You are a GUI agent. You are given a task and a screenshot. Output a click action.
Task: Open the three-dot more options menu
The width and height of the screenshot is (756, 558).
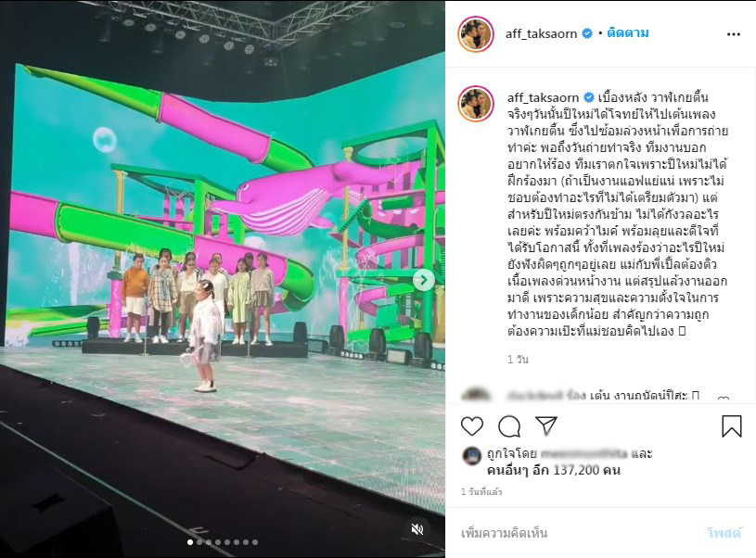click(x=734, y=34)
